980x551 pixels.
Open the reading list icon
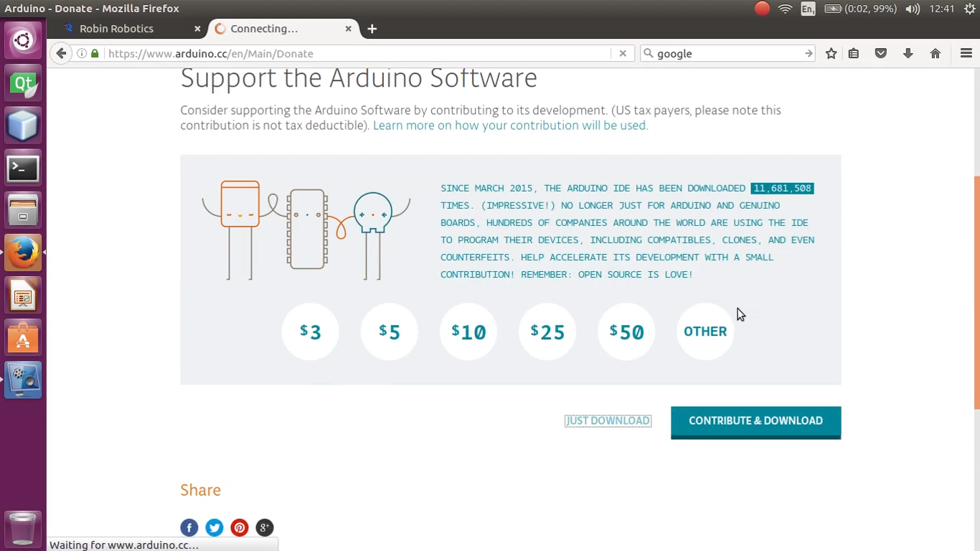coord(854,53)
